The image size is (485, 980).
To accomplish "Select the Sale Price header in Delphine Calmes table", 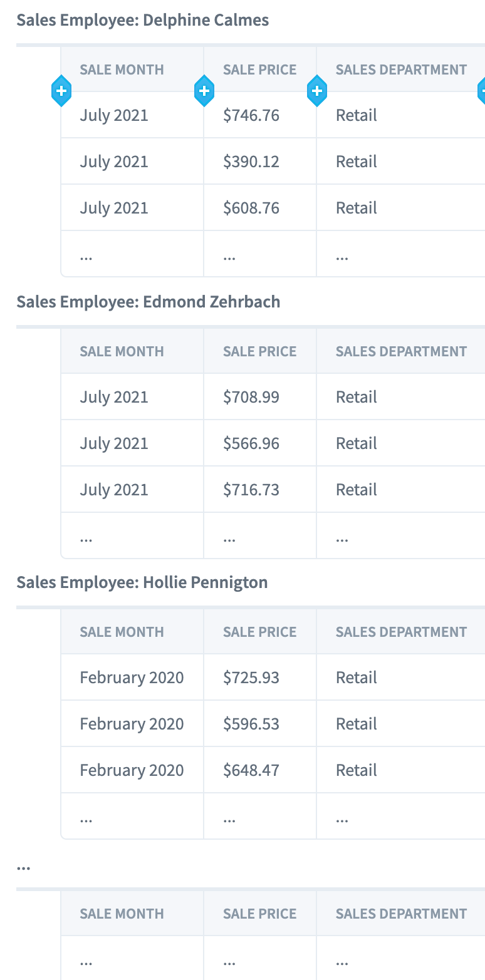I will (x=260, y=70).
